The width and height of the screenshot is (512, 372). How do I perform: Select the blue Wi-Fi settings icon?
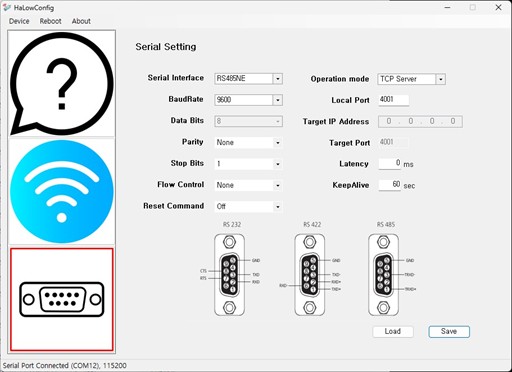pos(62,191)
